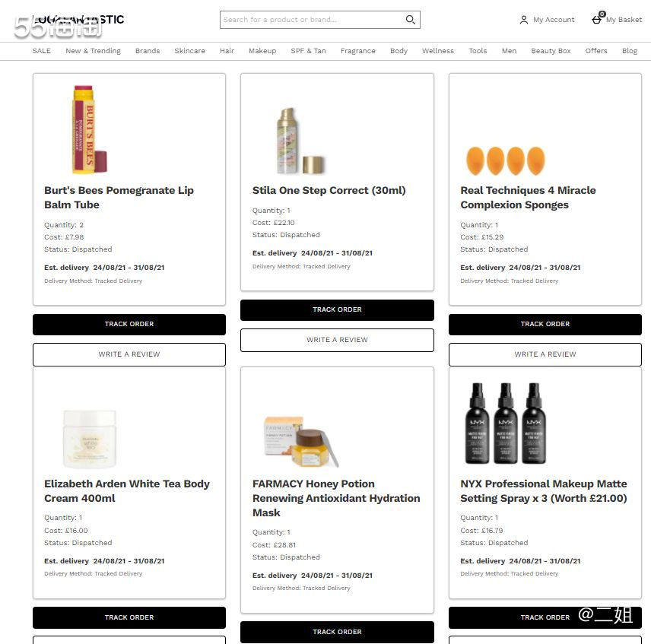
Task: Click the search magnifier icon
Action: [410, 20]
